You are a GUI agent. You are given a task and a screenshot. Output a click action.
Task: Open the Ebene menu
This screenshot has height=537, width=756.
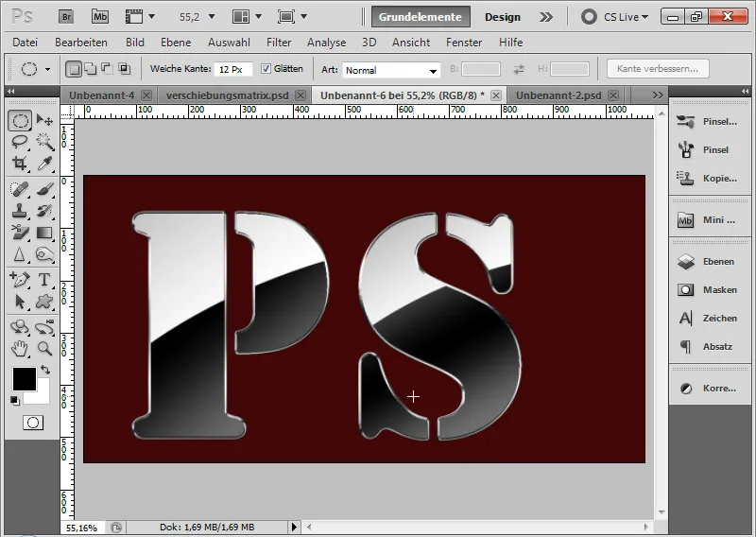pos(176,43)
